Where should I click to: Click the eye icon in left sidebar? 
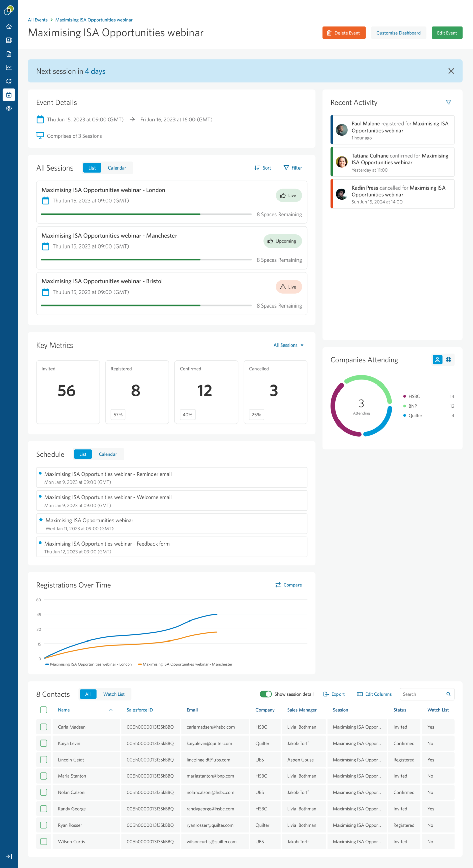pos(9,108)
